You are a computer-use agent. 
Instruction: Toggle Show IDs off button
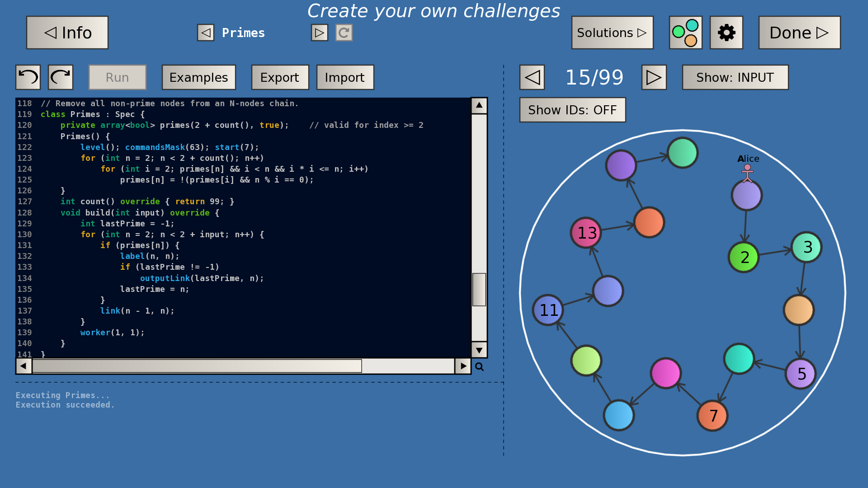pyautogui.click(x=572, y=110)
